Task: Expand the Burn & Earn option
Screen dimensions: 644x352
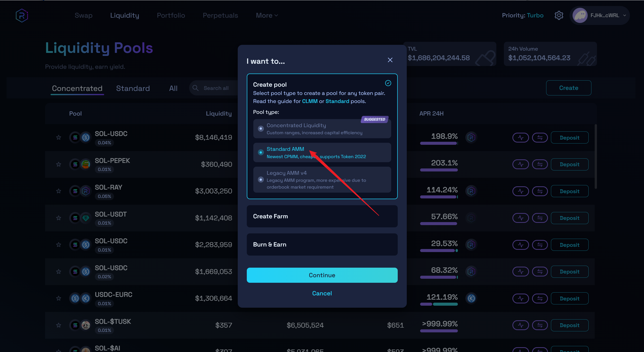Action: point(322,244)
